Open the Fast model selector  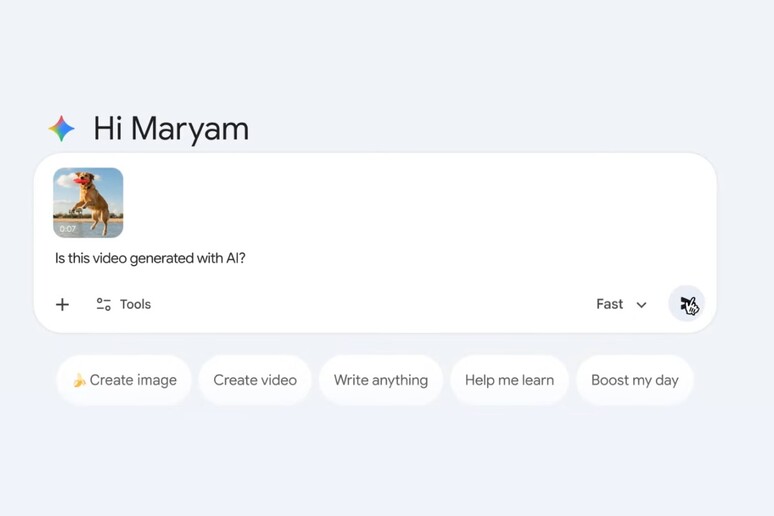[x=610, y=304]
